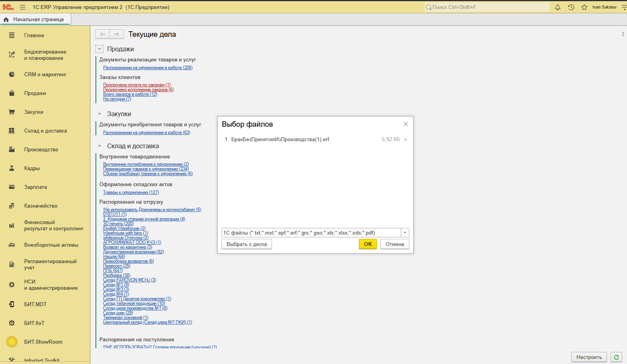Open the vertical three-dot options menu

tap(623, 34)
